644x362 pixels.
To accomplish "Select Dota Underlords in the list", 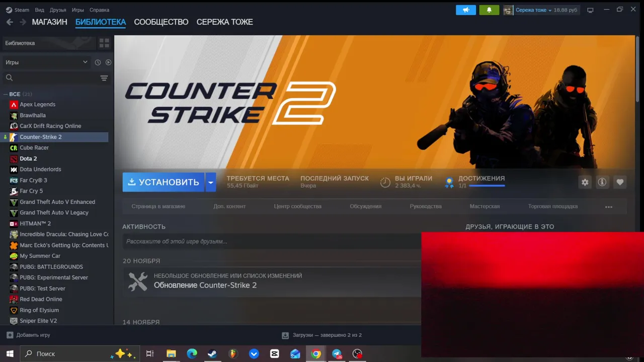I will 40,169.
